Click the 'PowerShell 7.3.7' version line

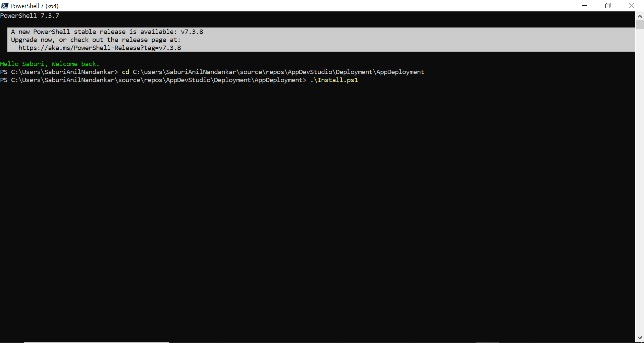pos(30,16)
